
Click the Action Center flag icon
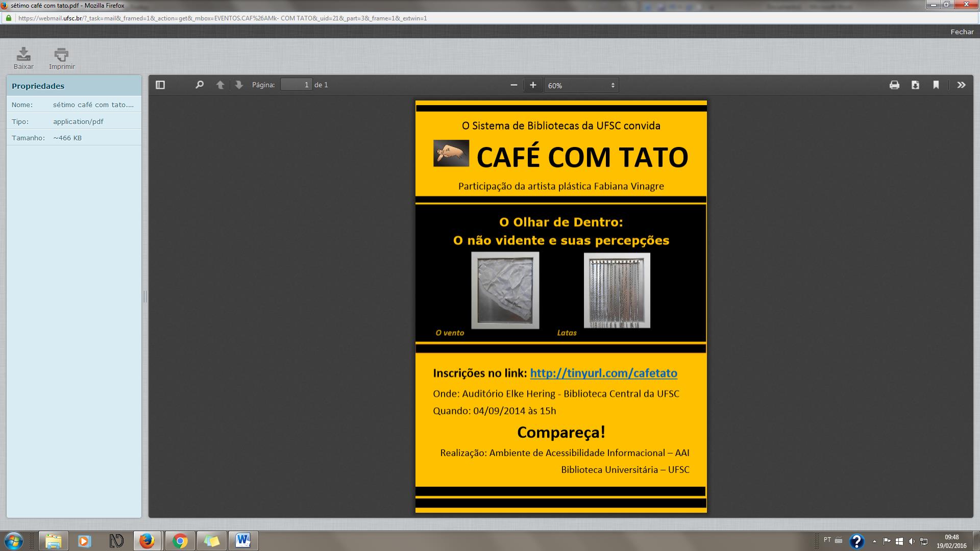pos(887,541)
